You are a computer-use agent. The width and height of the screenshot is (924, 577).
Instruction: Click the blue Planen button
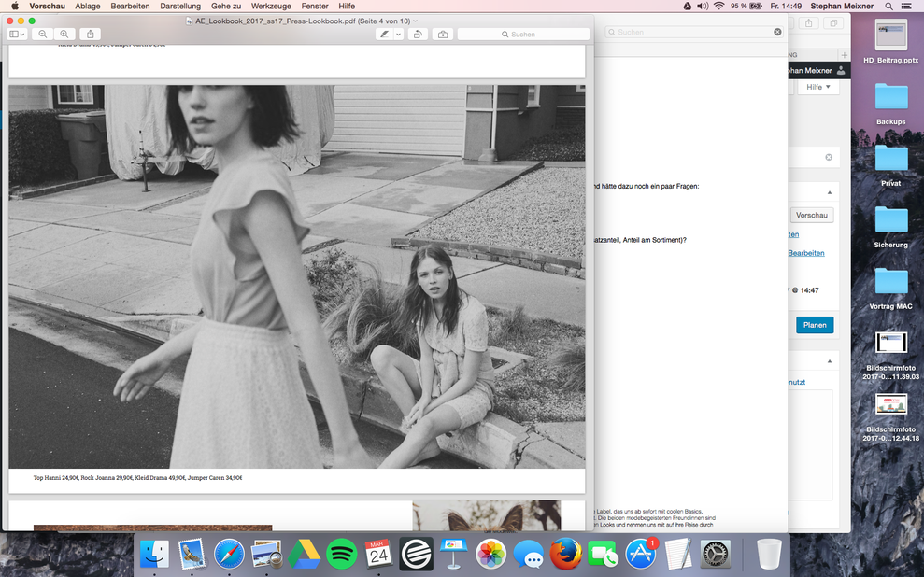(815, 325)
